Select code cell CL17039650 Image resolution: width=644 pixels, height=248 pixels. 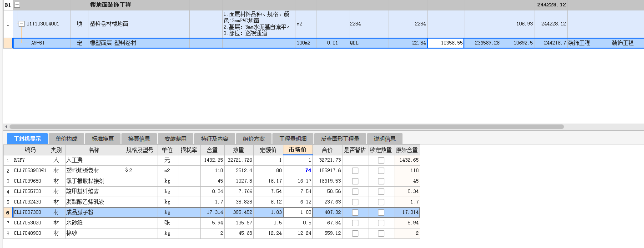(x=30, y=181)
